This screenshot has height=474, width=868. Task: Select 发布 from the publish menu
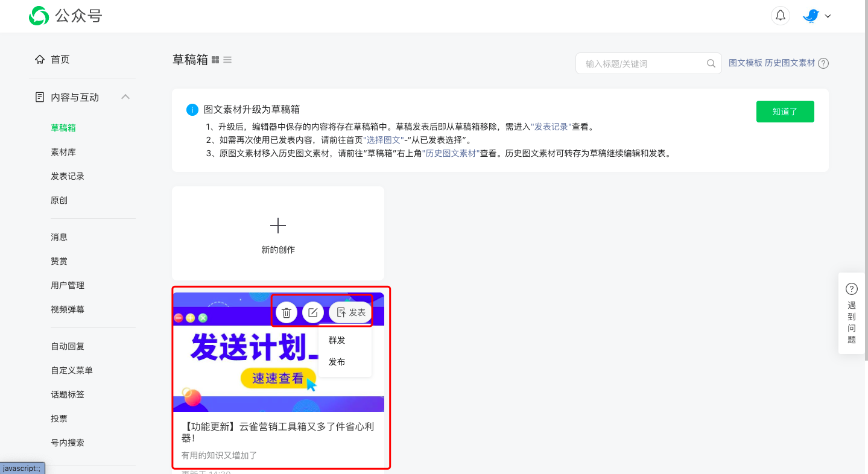click(x=337, y=362)
